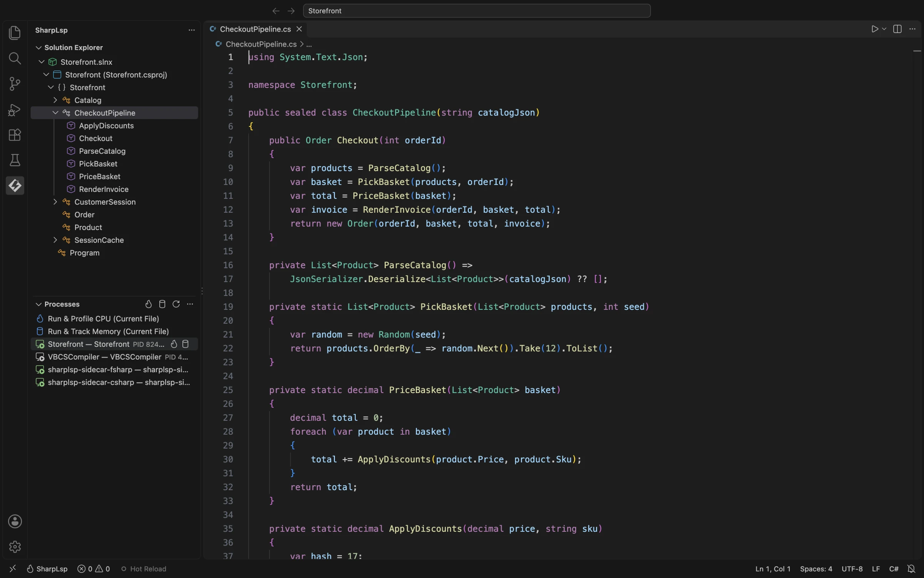
Task: Collapse the Solution Explorer section
Action: pyautogui.click(x=38, y=48)
